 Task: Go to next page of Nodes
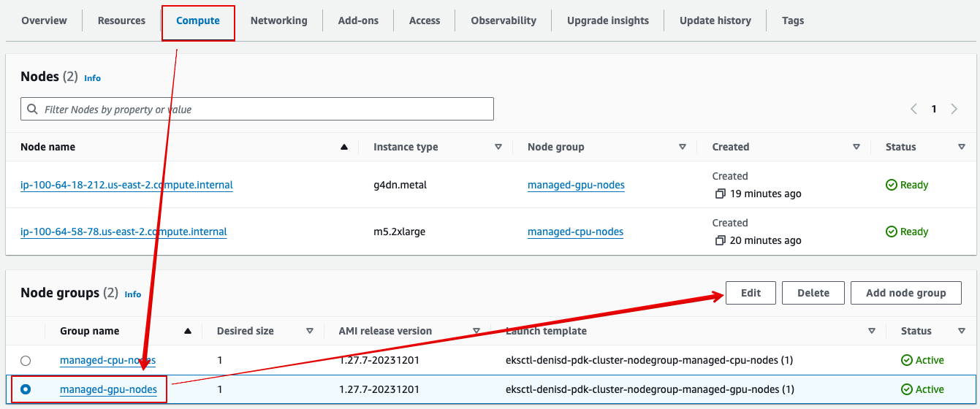pyautogui.click(x=954, y=109)
